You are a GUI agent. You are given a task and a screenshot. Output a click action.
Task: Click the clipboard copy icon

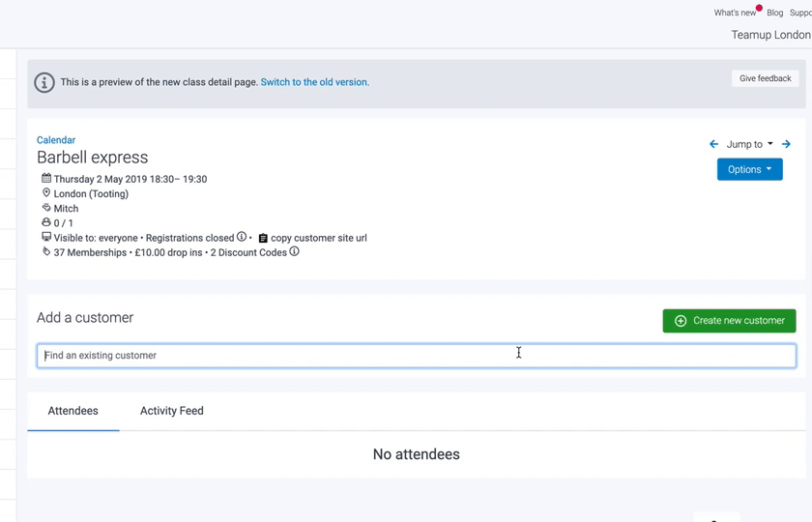coord(263,238)
